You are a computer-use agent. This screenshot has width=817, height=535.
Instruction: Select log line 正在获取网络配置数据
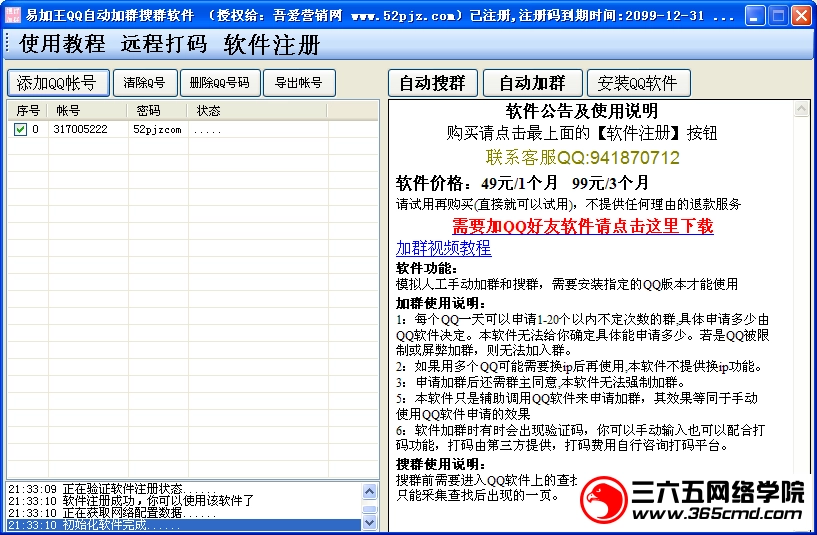point(184,513)
